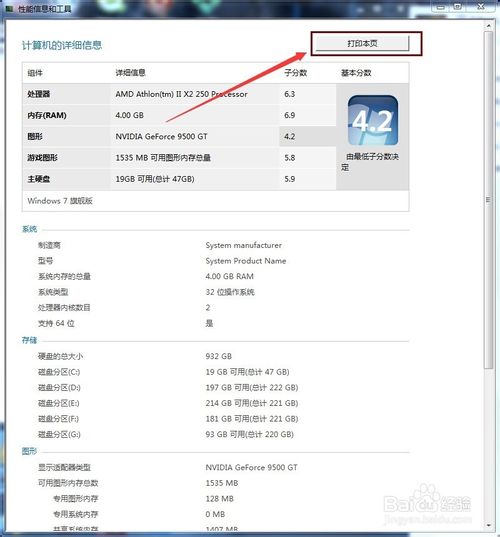This screenshot has height=537, width=500.
Task: Select the 主硬盘 primary disk row
Action: 179,179
